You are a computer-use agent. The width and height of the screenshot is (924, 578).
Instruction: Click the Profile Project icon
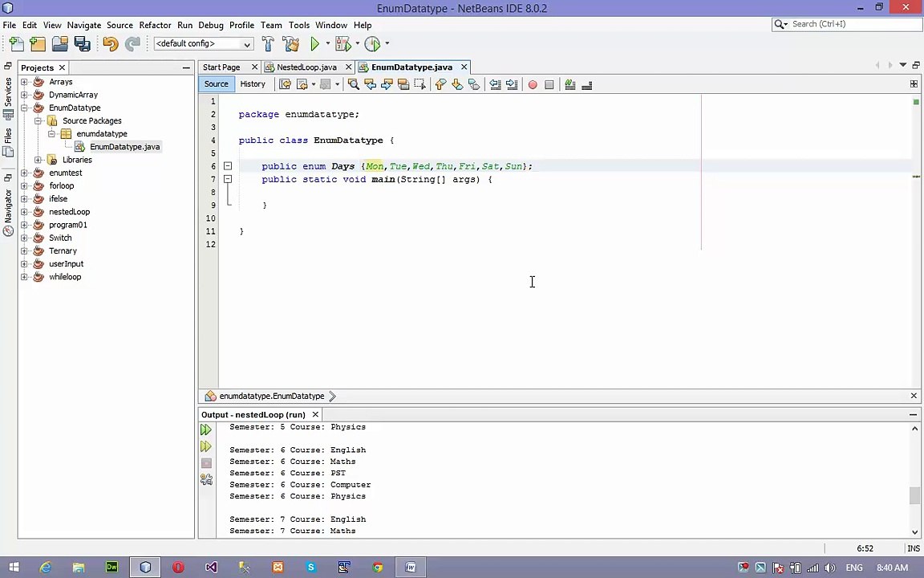pyautogui.click(x=372, y=43)
